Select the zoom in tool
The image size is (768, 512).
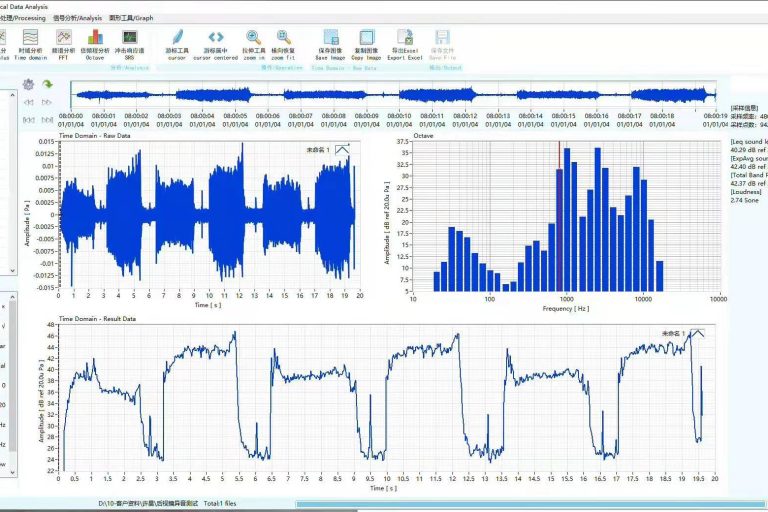pyautogui.click(x=254, y=40)
